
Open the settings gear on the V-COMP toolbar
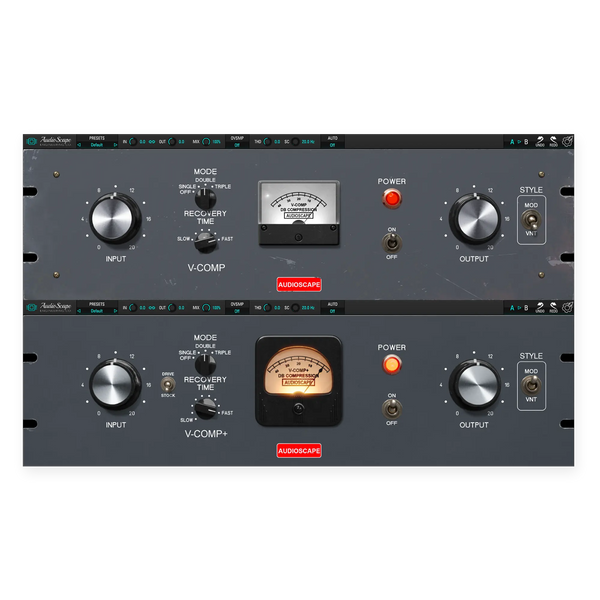pyautogui.click(x=567, y=141)
